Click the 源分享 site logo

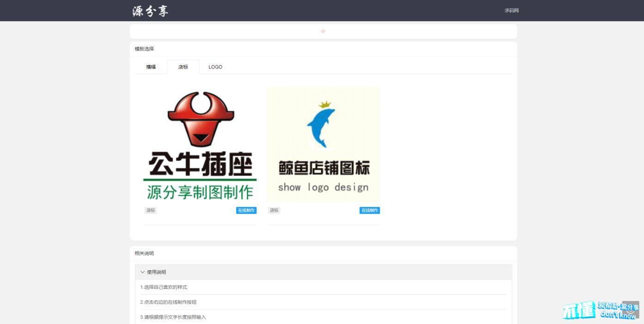click(x=150, y=11)
